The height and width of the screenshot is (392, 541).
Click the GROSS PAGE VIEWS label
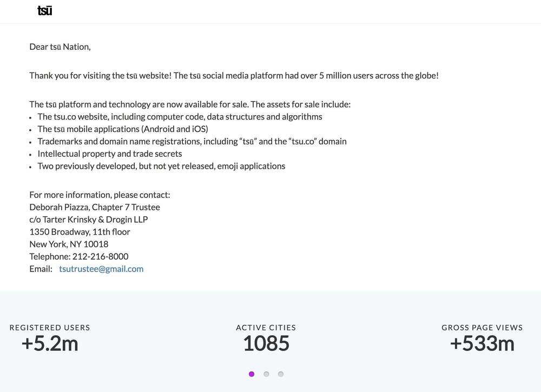tap(482, 328)
